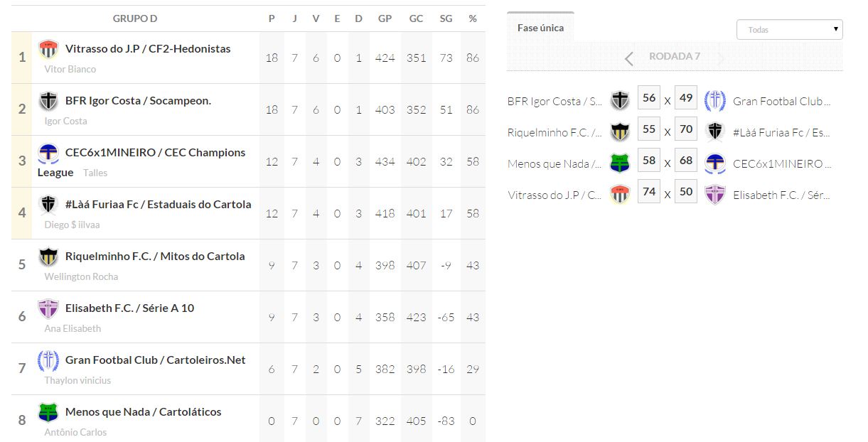Click CEC6x1MINEIRO team crest in standings
This screenshot has width=868, height=442.
click(48, 153)
